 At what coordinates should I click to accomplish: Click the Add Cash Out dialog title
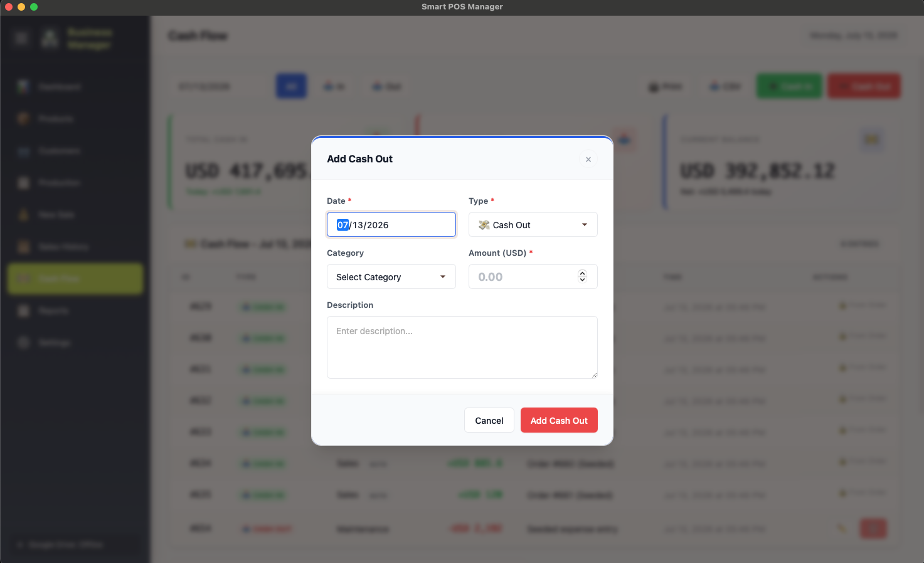(359, 159)
